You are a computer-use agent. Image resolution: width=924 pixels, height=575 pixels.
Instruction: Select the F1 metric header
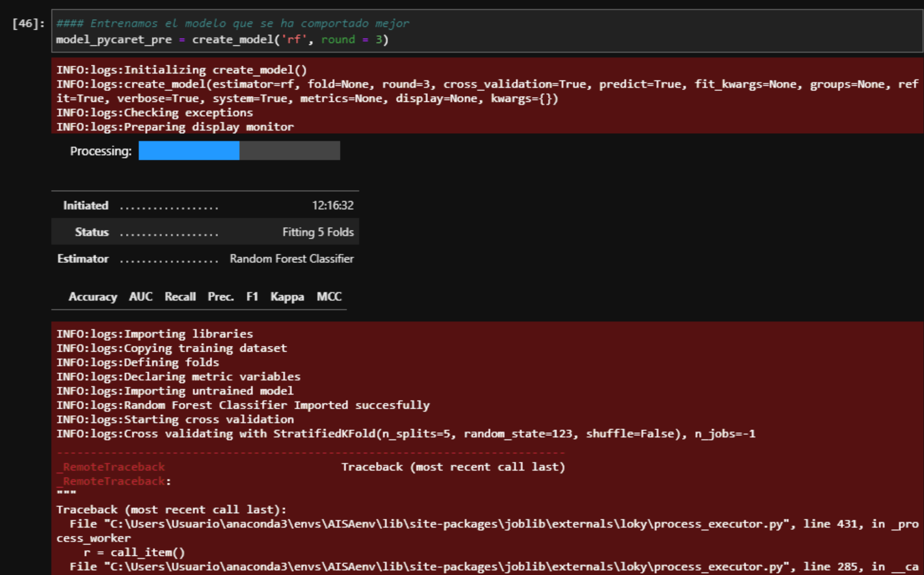(253, 297)
